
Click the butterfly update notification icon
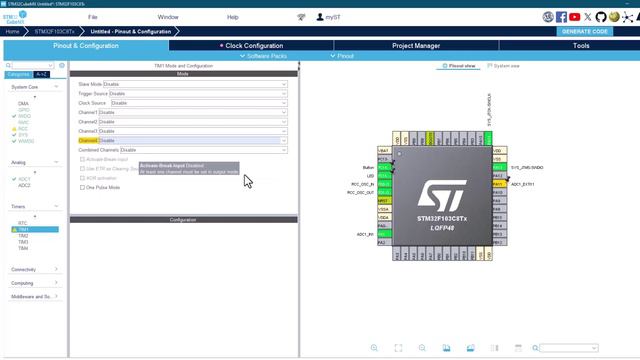[301, 17]
